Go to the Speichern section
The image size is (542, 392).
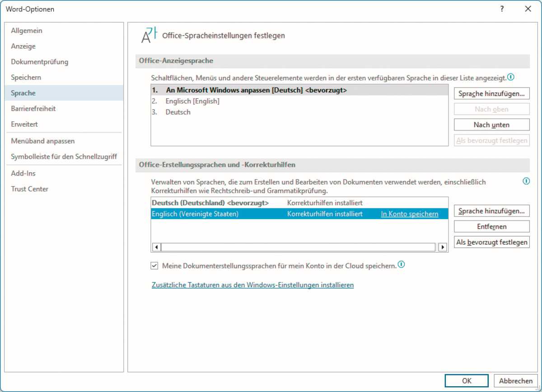click(x=64, y=77)
